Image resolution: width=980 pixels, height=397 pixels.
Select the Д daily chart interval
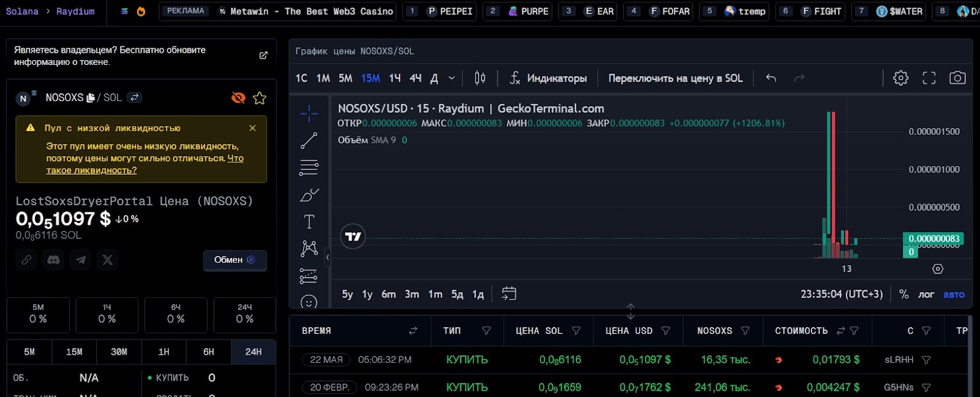[x=434, y=78]
